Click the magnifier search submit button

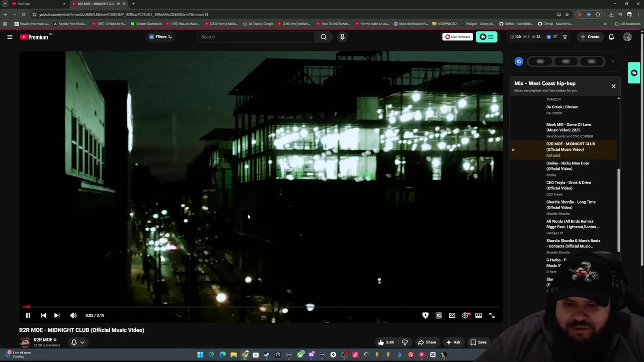tap(324, 37)
